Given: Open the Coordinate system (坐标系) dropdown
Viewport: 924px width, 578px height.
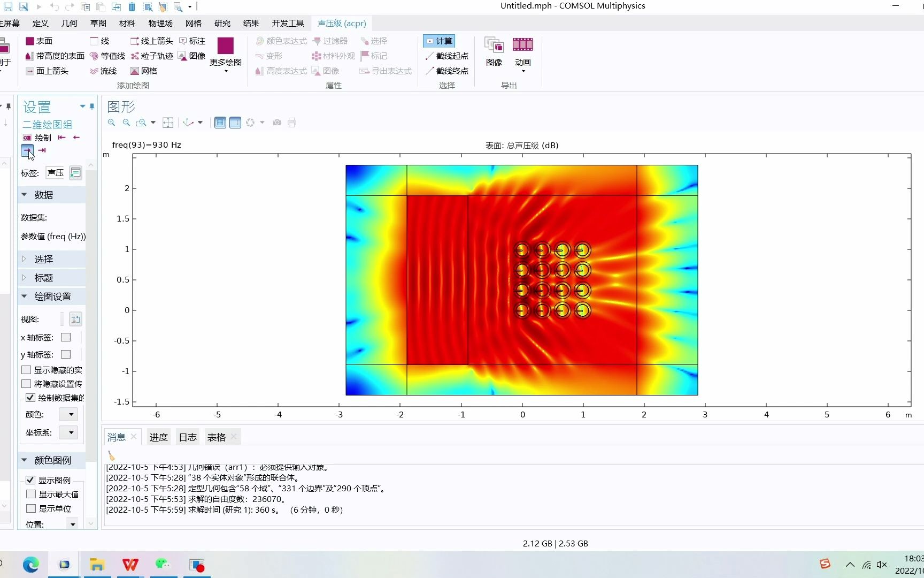Looking at the screenshot, I should 68,432.
